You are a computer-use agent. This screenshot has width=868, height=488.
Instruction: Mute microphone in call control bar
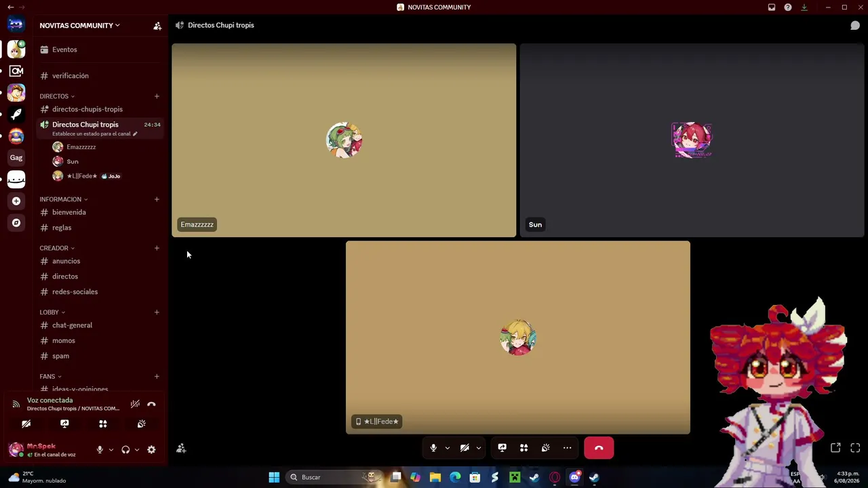(433, 448)
